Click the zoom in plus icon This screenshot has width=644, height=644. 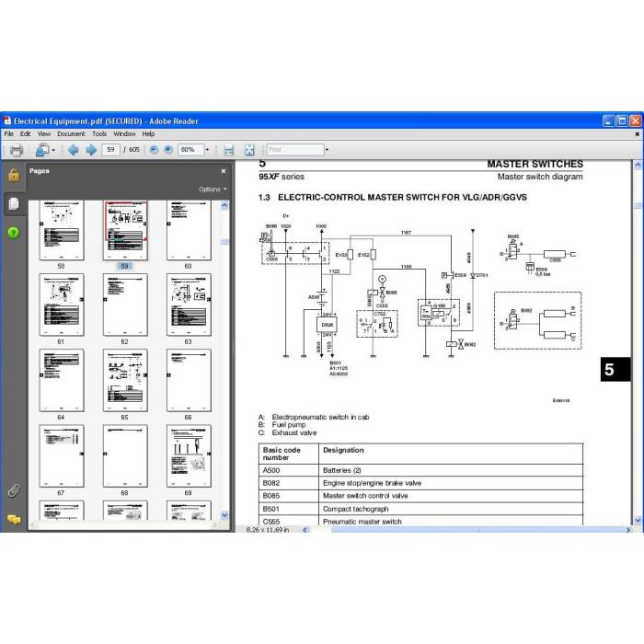click(168, 149)
